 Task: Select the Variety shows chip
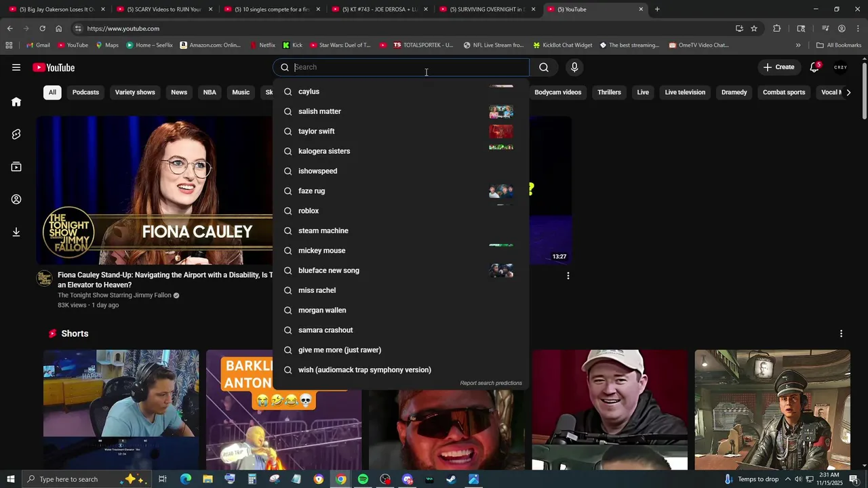point(135,92)
